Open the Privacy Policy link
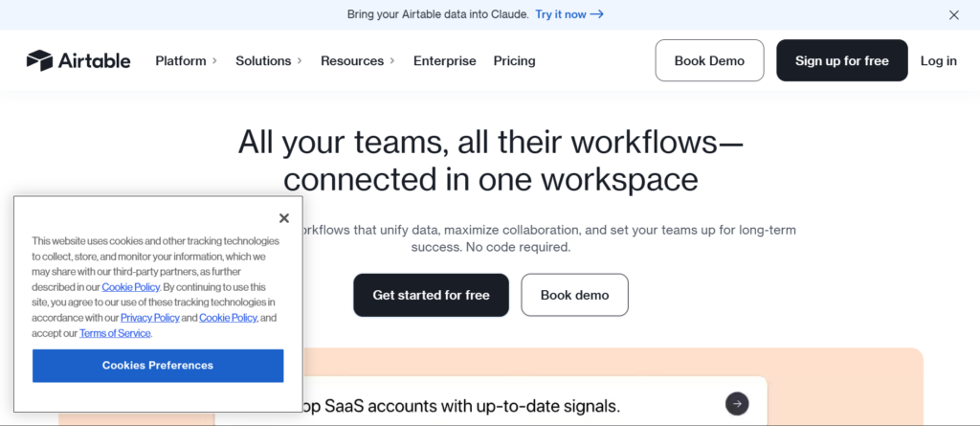 (x=149, y=318)
